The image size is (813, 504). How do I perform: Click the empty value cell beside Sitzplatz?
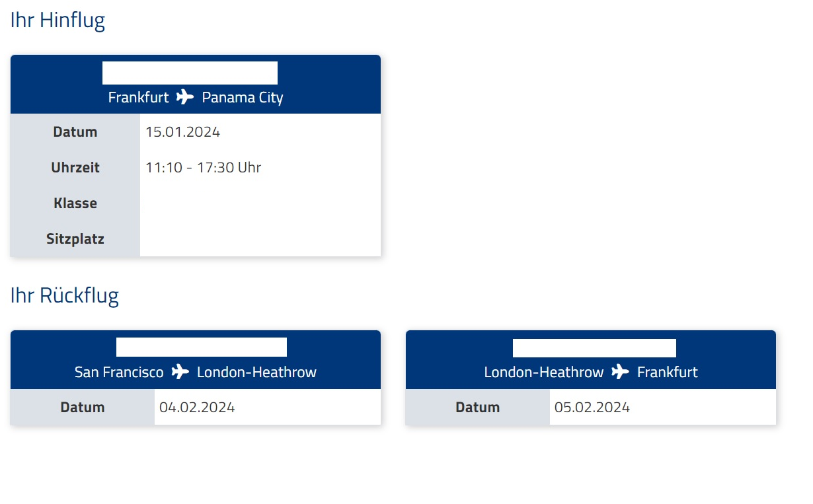pyautogui.click(x=260, y=239)
